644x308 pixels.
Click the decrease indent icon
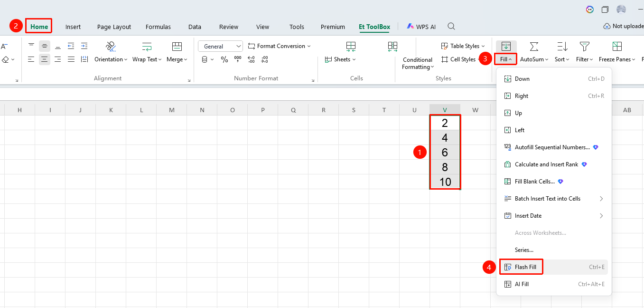[71, 46]
